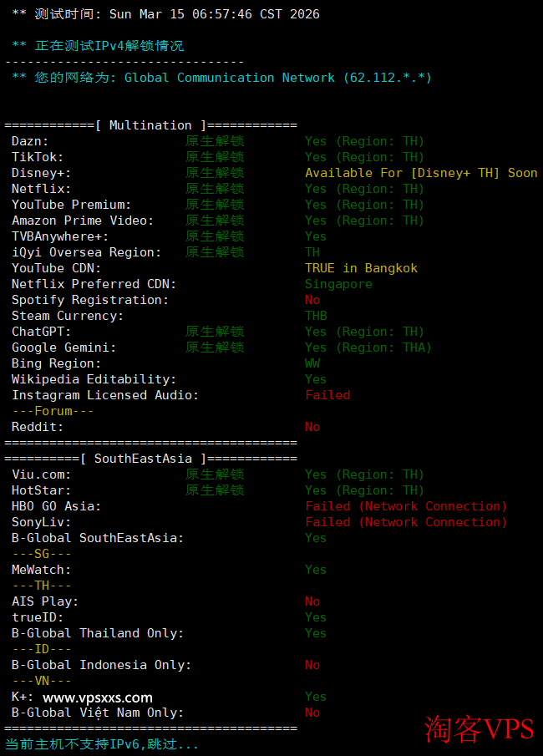This screenshot has width=543, height=756.
Task: Click the AIS Play No result
Action: click(x=312, y=601)
